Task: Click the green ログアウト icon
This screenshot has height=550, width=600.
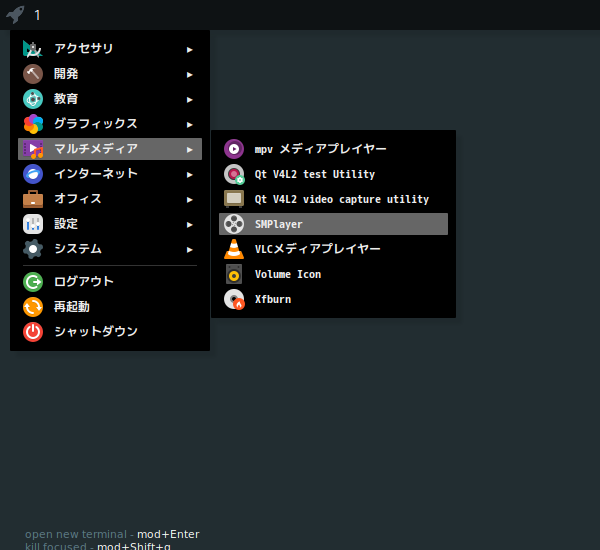Action: (33, 282)
